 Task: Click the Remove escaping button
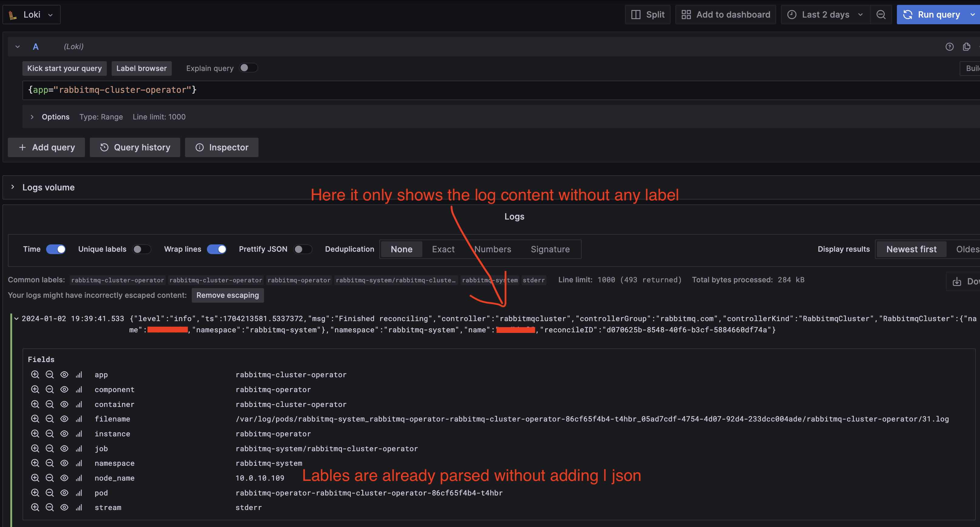tap(228, 295)
